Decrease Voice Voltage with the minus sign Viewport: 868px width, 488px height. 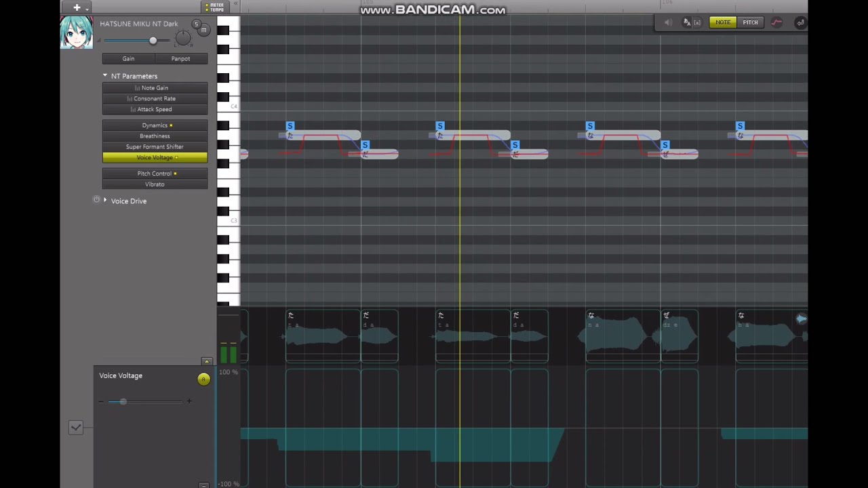101,402
